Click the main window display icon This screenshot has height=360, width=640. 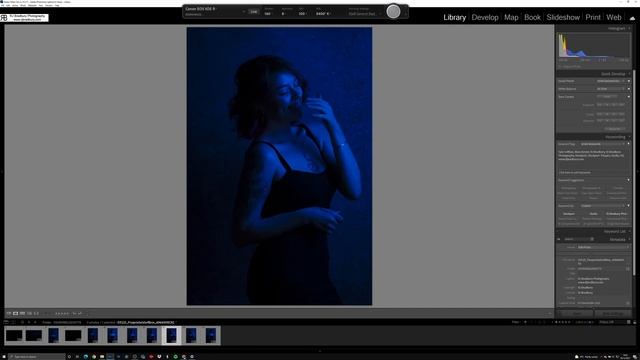[x=7, y=322]
